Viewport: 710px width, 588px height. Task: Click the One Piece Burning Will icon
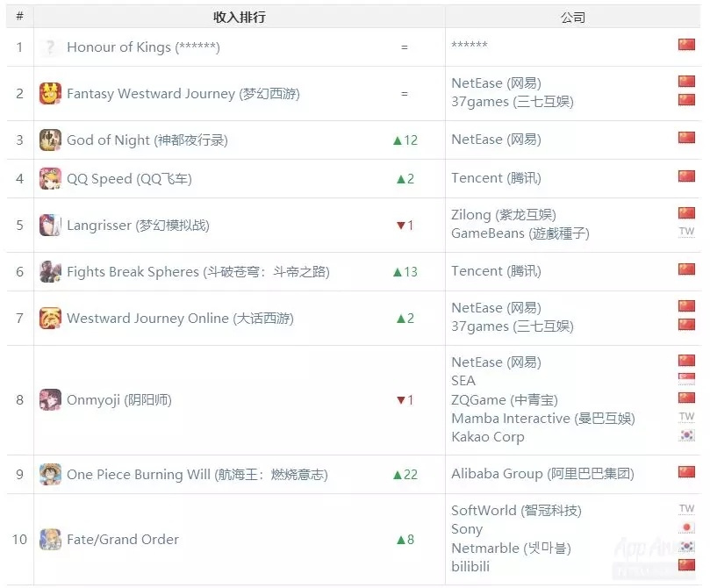(50, 475)
